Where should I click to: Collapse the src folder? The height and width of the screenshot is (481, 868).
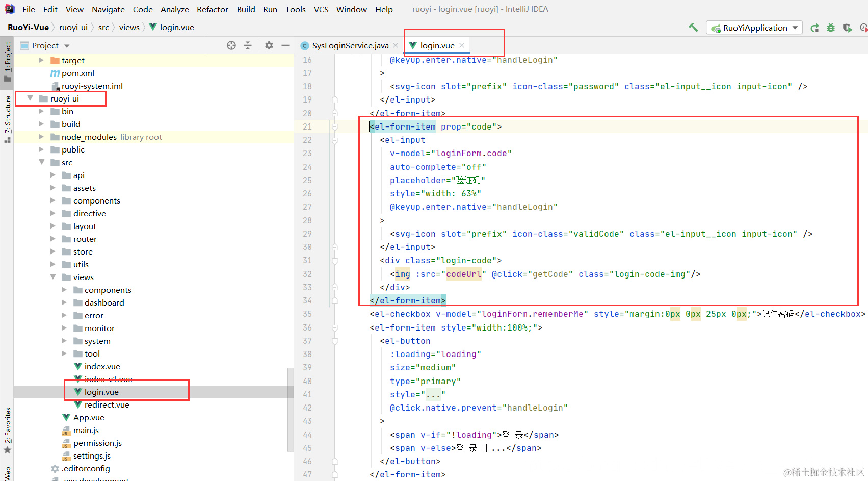[41, 162]
